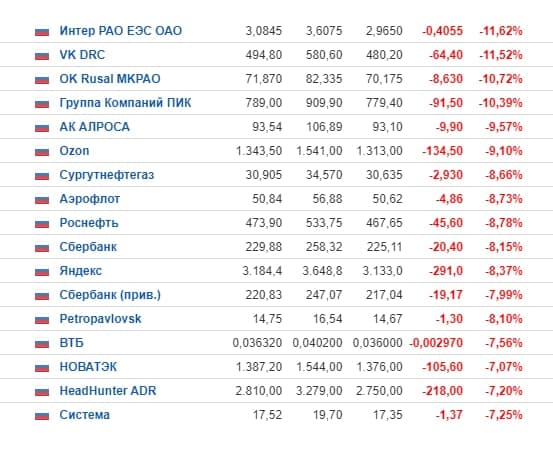Click the flag icon next to VK DRC
Screen dimensions: 553x450
[42, 56]
